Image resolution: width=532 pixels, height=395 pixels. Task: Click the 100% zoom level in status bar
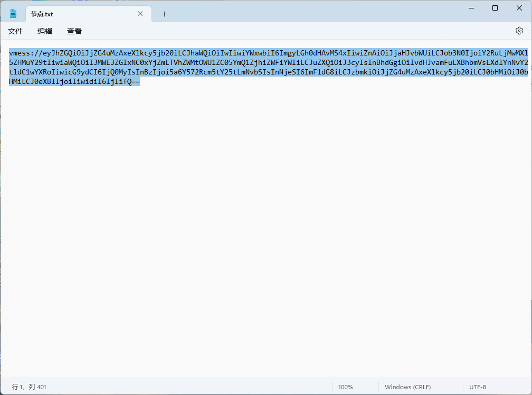345,387
